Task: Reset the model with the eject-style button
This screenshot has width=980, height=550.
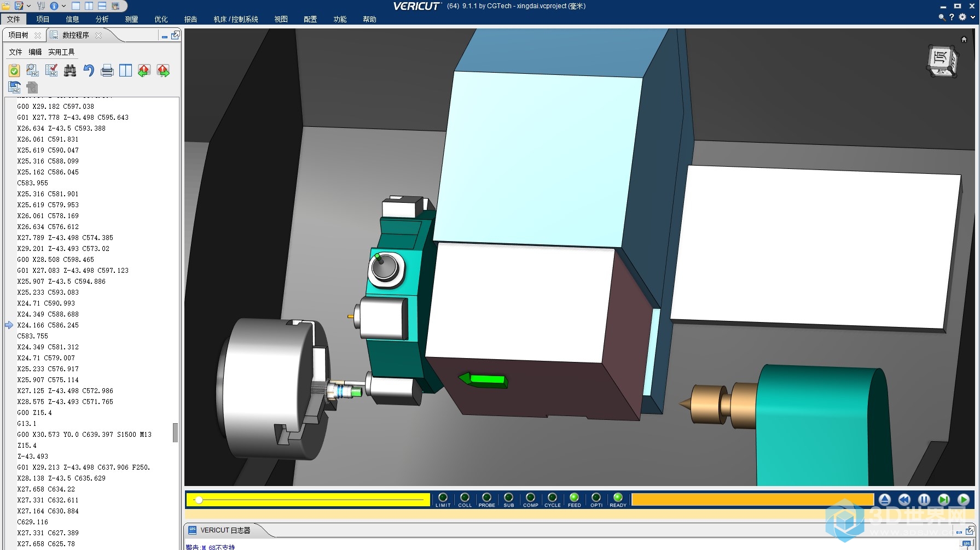Action: point(885,500)
